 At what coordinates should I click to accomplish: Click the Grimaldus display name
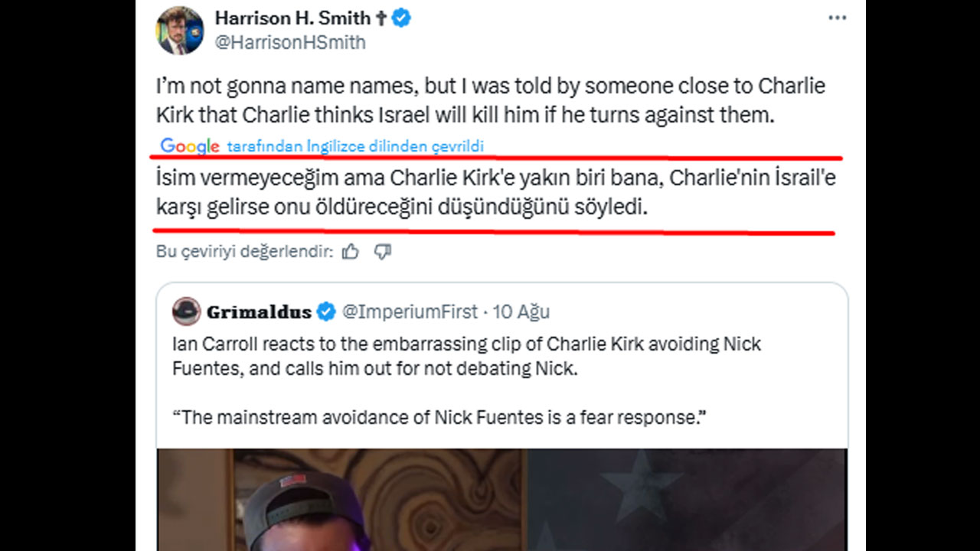point(259,311)
